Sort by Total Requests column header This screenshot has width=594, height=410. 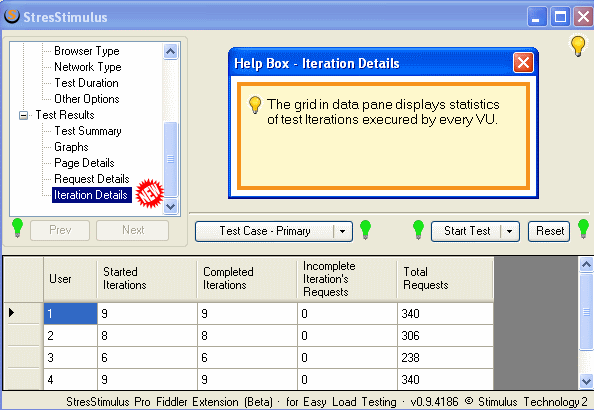[x=445, y=279]
